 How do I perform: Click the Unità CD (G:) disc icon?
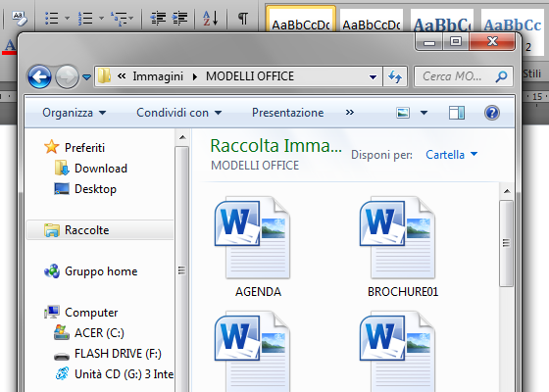[62, 373]
